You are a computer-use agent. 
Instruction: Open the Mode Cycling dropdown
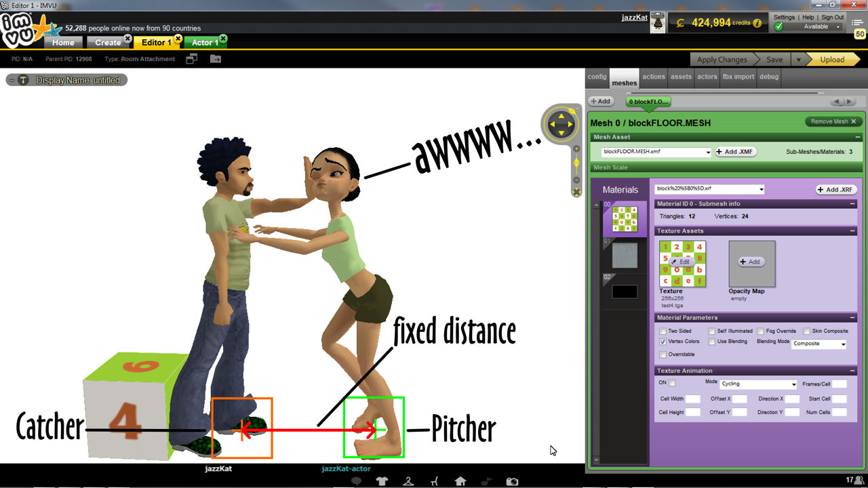[758, 384]
